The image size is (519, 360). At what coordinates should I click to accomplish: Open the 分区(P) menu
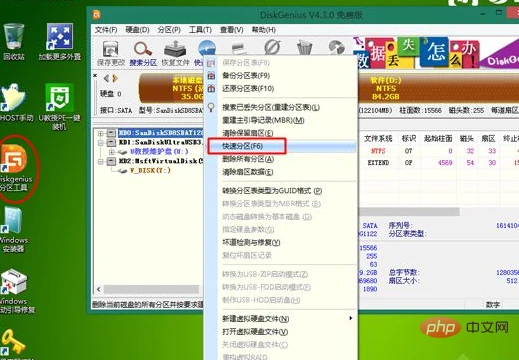(169, 30)
